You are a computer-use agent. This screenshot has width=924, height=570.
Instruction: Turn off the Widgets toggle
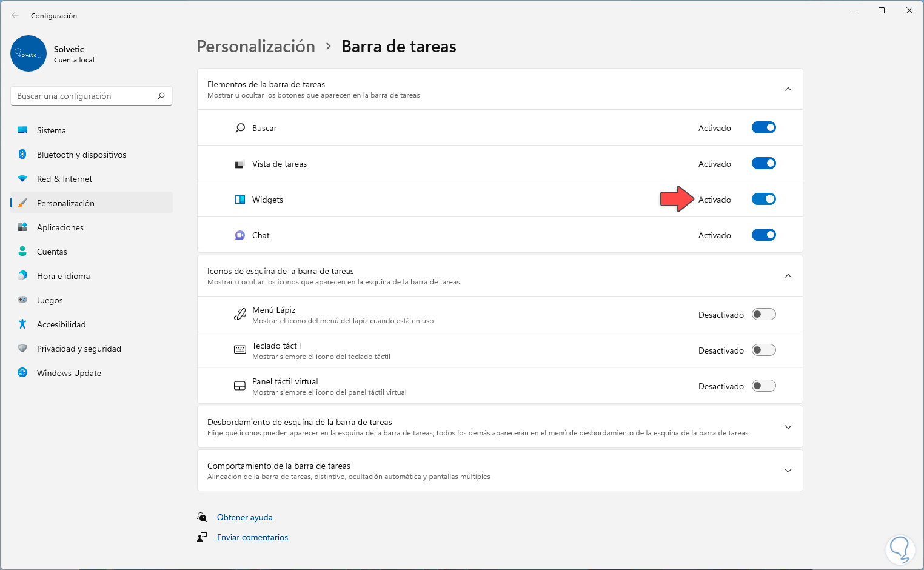click(x=763, y=199)
